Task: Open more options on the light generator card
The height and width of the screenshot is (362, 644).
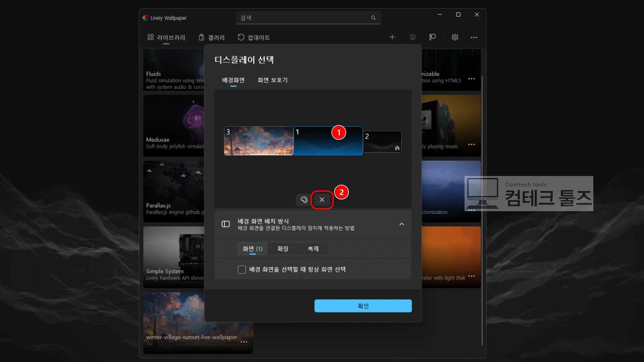Action: click(x=472, y=276)
